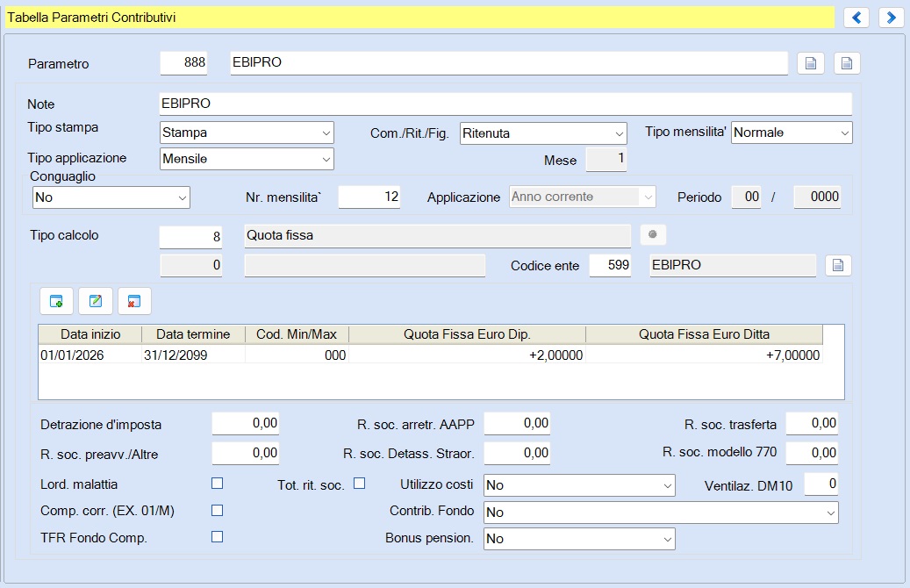Edit the selected quota table row
910x588 pixels.
tap(95, 301)
